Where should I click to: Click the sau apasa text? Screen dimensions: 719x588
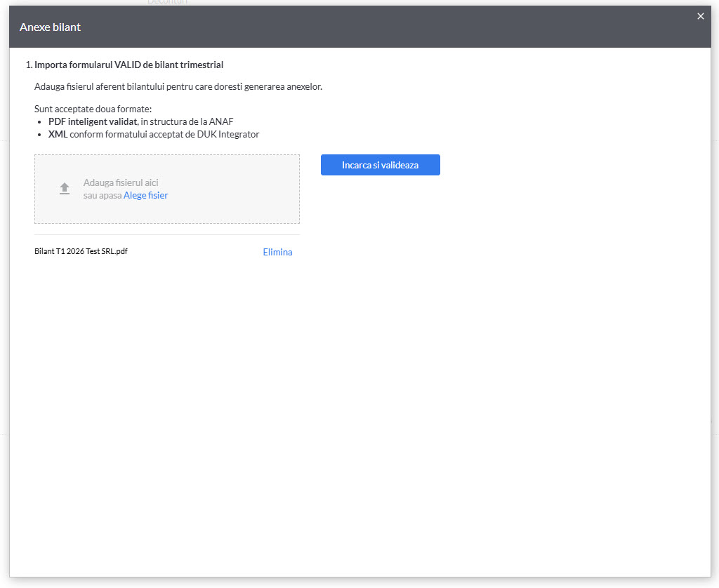[103, 195]
